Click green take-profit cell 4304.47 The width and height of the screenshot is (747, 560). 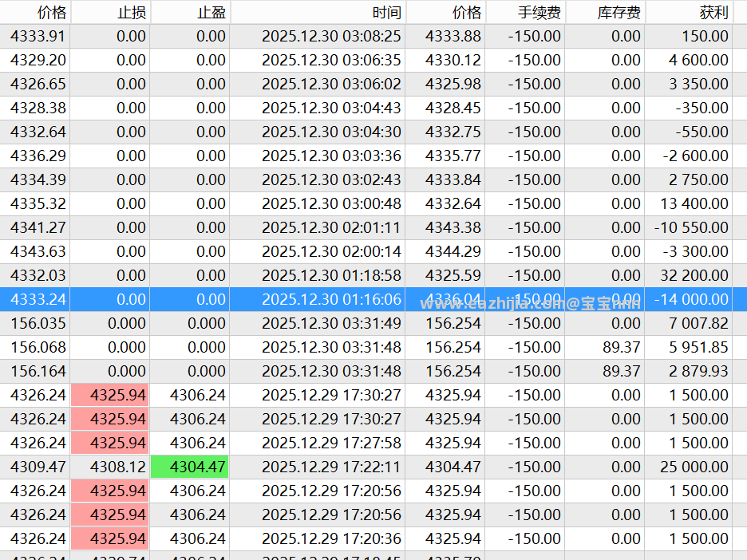pyautogui.click(x=190, y=467)
